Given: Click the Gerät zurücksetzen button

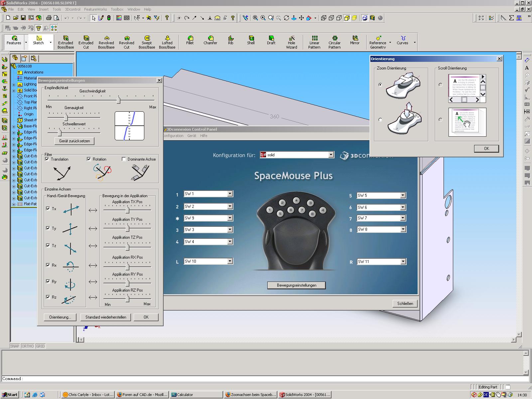Looking at the screenshot, I should [x=74, y=141].
